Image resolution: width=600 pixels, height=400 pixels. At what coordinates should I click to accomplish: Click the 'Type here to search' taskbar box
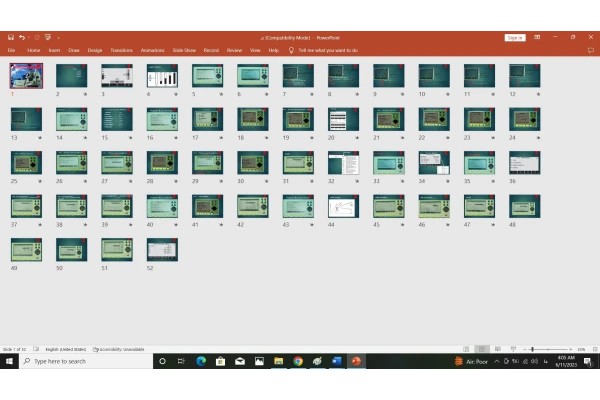tap(86, 361)
